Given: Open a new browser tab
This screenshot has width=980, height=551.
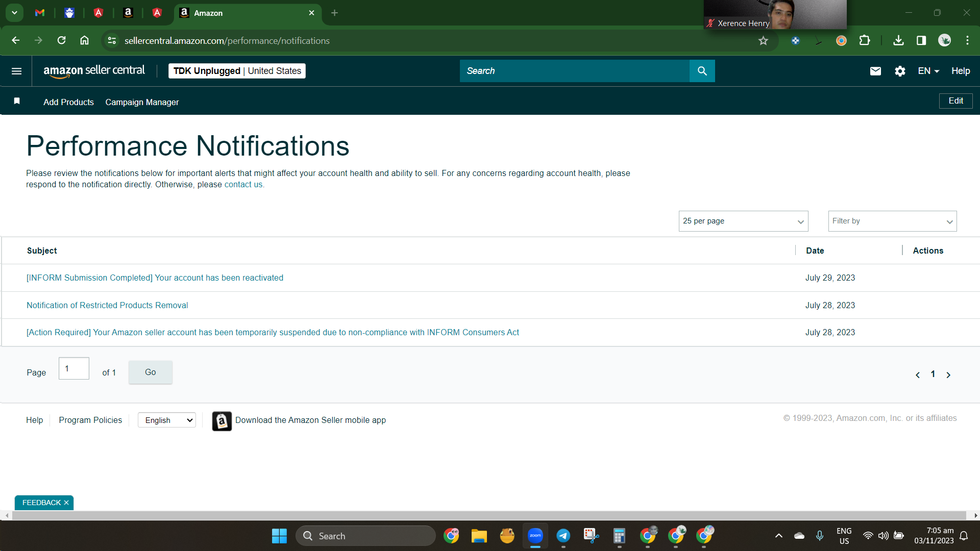Looking at the screenshot, I should [334, 13].
